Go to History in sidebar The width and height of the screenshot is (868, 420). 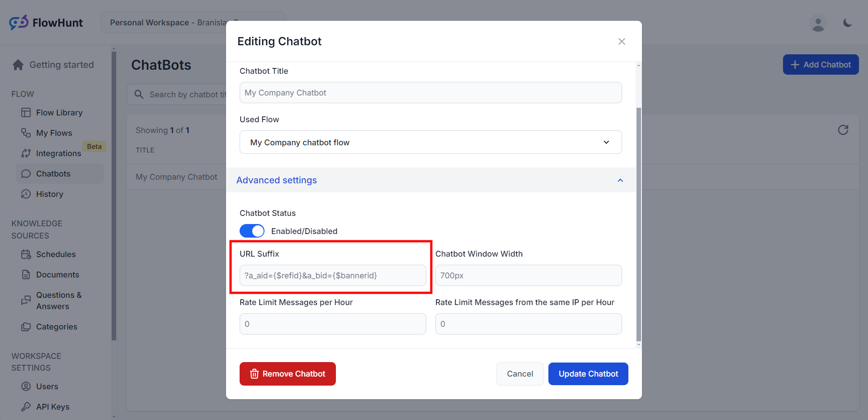pos(49,194)
